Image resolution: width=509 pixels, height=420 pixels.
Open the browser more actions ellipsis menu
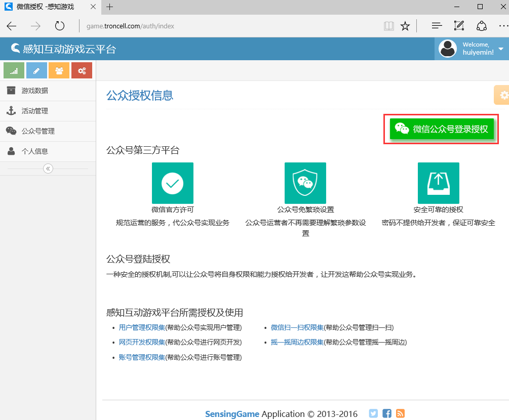point(503,26)
